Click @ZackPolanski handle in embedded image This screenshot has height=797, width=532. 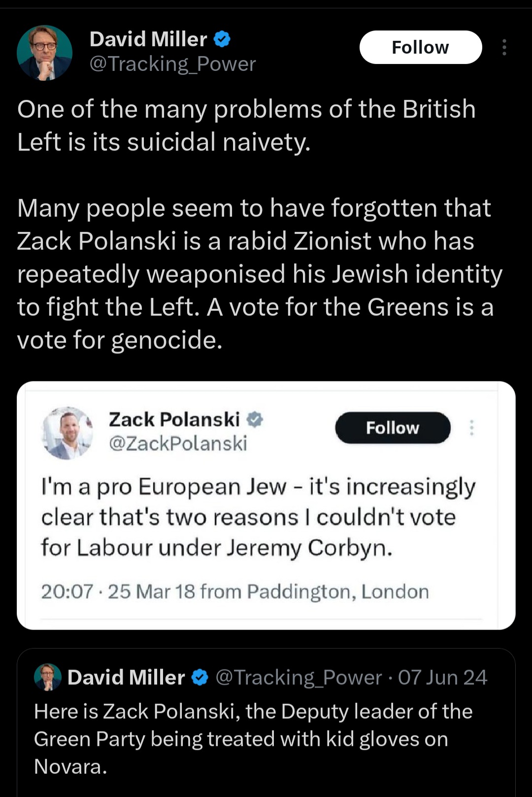click(178, 443)
